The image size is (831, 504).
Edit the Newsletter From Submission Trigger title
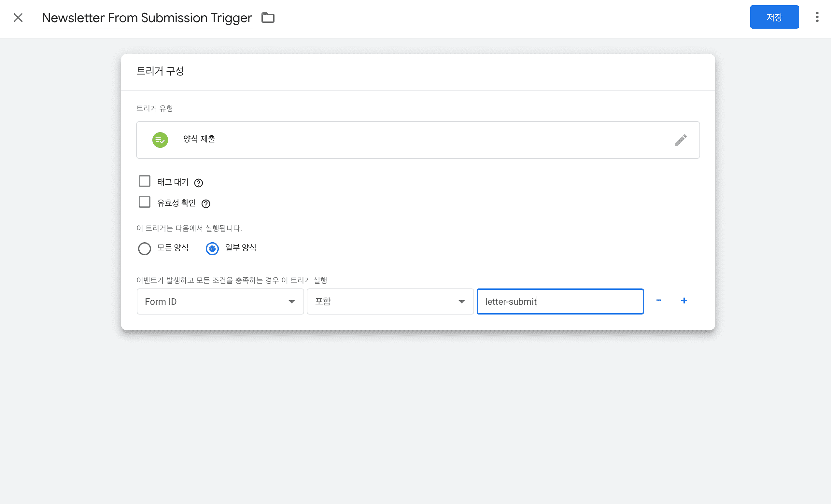coord(147,18)
